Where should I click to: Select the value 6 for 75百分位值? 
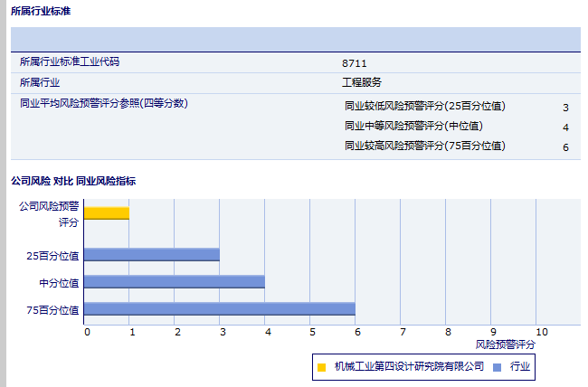click(x=565, y=147)
